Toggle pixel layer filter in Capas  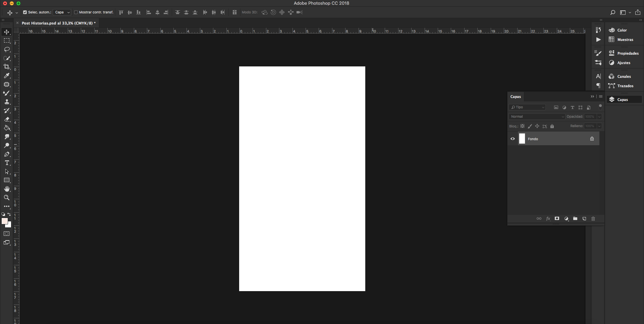coord(556,108)
